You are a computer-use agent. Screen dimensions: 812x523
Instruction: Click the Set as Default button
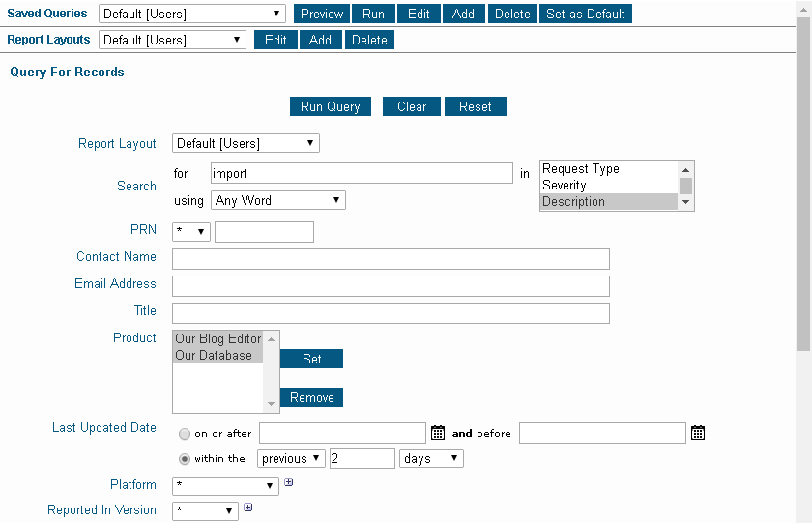(x=586, y=14)
